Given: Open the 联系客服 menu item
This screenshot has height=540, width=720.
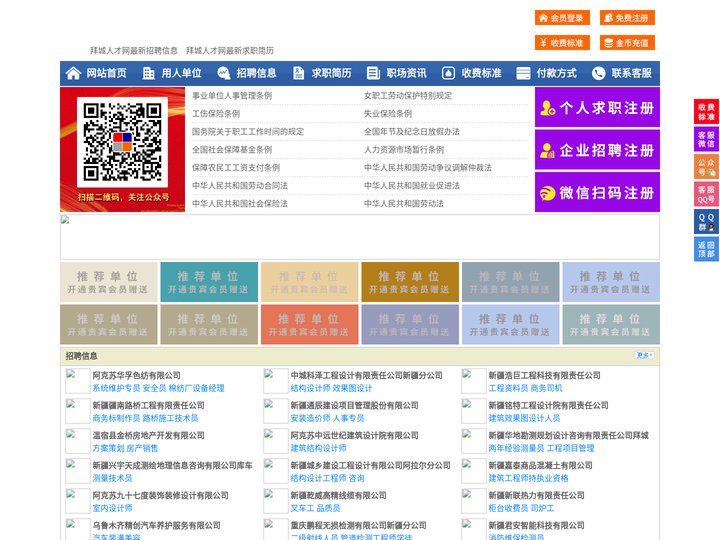Looking at the screenshot, I should tap(631, 73).
